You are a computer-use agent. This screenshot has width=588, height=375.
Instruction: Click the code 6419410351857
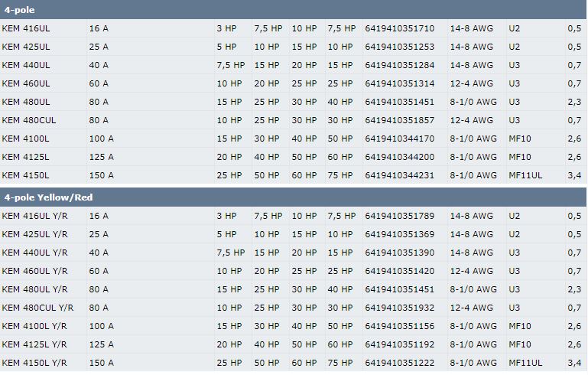400,120
